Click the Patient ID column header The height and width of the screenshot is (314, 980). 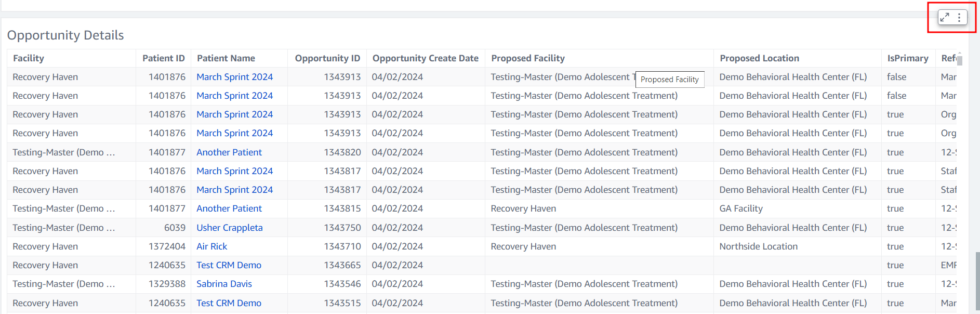coord(163,58)
